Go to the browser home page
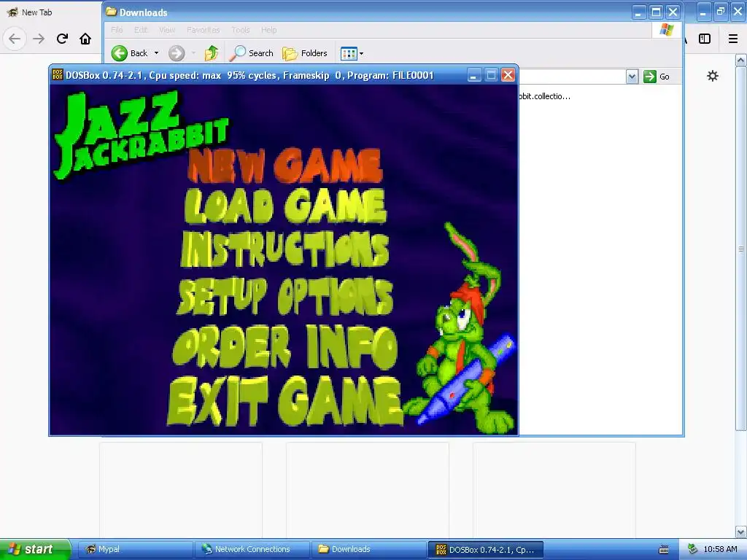 pyautogui.click(x=85, y=39)
